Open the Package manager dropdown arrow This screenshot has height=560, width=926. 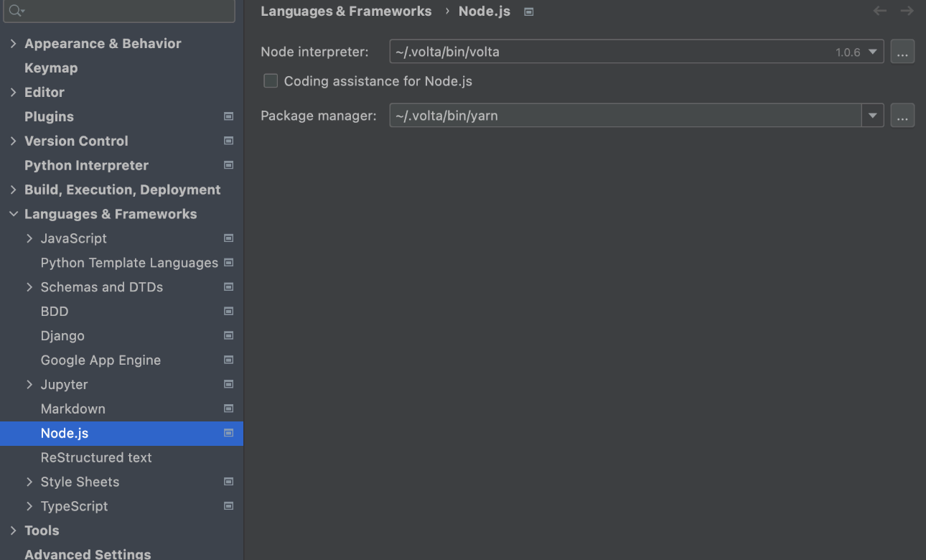tap(873, 116)
